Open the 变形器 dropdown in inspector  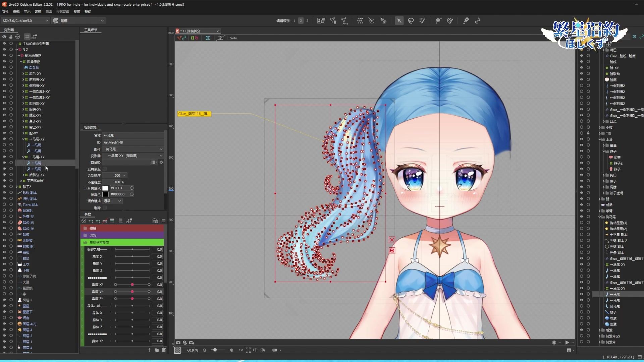click(x=133, y=156)
